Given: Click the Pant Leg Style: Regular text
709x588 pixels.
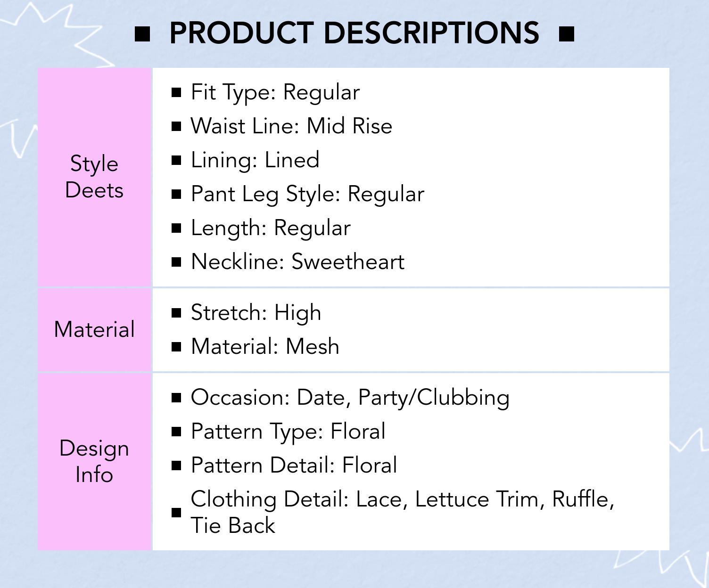Looking at the screenshot, I should coord(307,194).
